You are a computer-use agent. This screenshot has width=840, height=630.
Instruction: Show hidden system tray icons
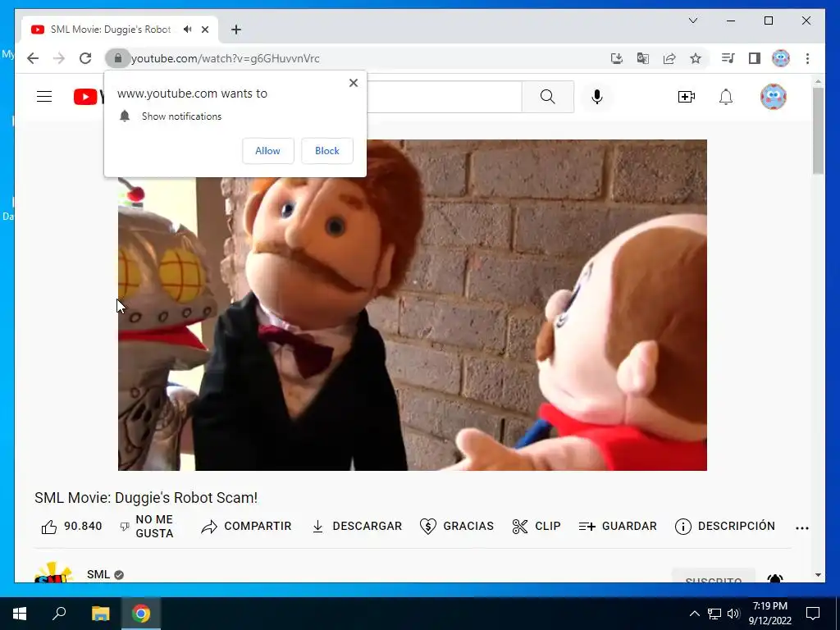point(694,614)
